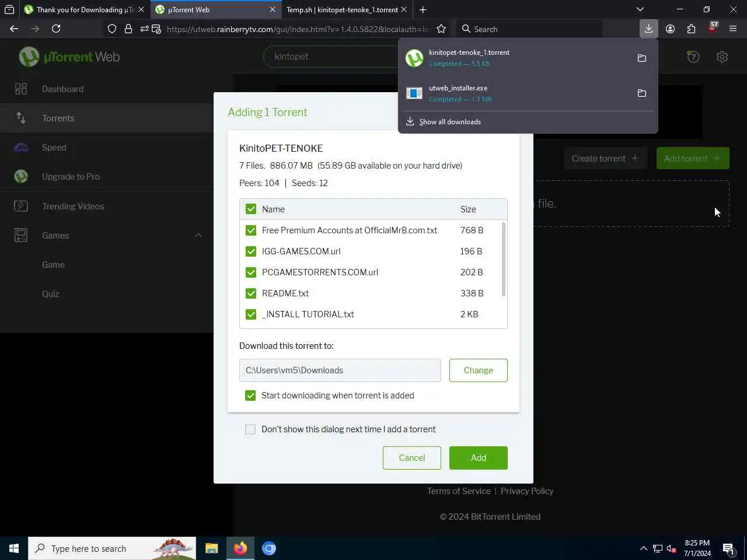Open the taskbar notification center

(728, 548)
